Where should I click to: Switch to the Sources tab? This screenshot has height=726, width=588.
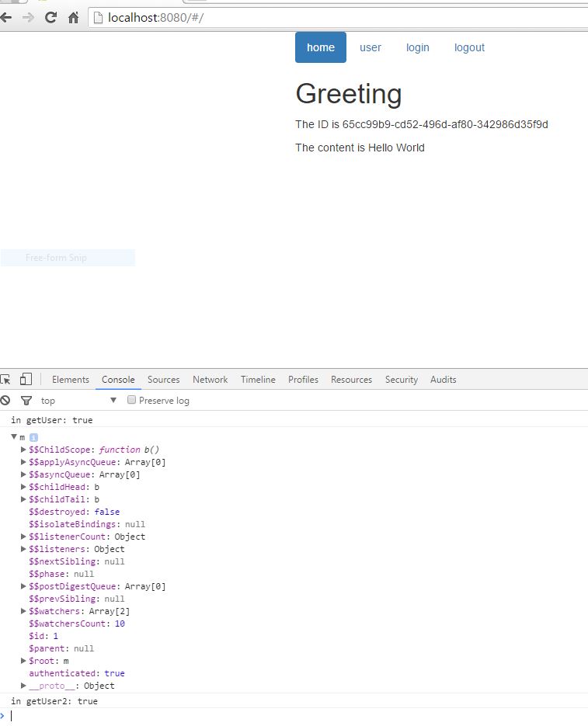tap(163, 379)
